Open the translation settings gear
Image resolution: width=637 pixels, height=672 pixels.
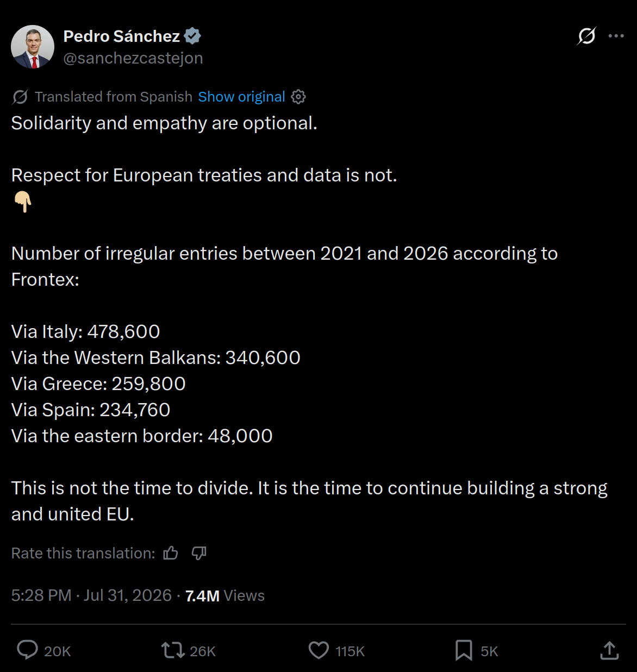point(298,97)
